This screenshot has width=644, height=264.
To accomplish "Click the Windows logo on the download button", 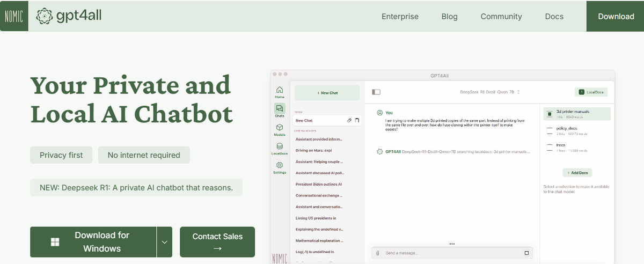I will tap(55, 242).
